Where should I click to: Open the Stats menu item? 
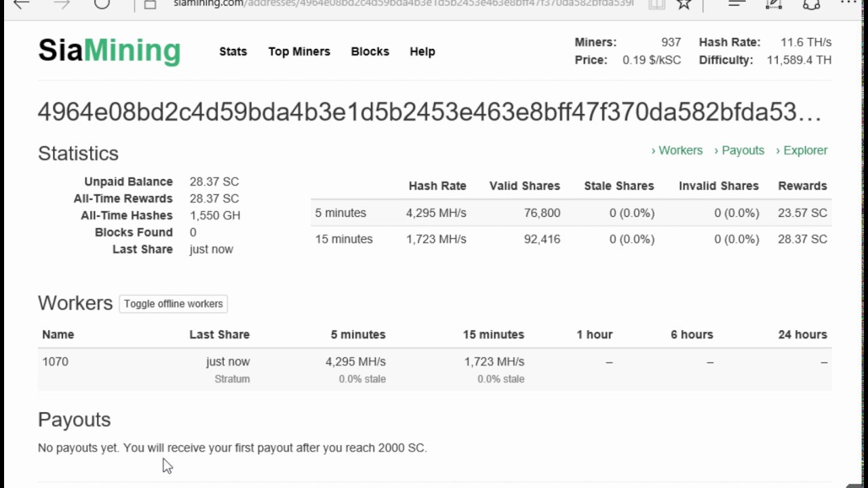pyautogui.click(x=233, y=52)
